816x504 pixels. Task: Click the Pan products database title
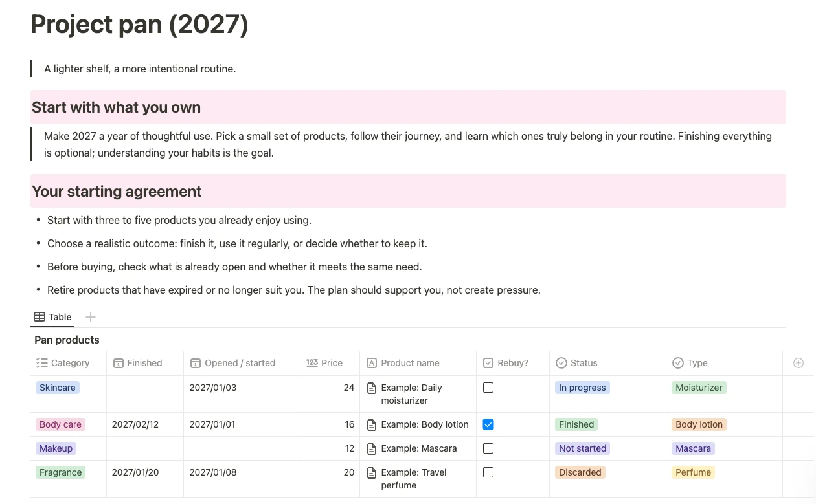67,340
